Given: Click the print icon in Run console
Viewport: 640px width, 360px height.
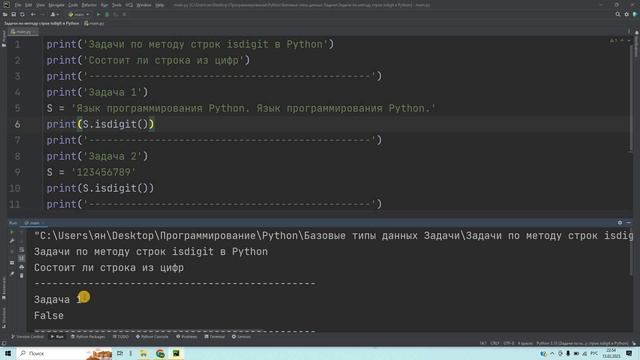Looking at the screenshot, I should pyautogui.click(x=22, y=267).
